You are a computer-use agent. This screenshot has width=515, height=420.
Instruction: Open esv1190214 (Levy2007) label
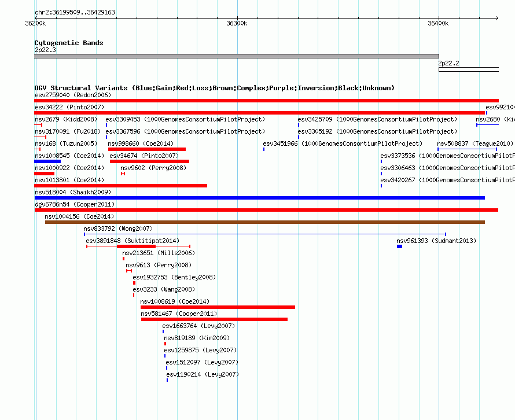pos(203,374)
